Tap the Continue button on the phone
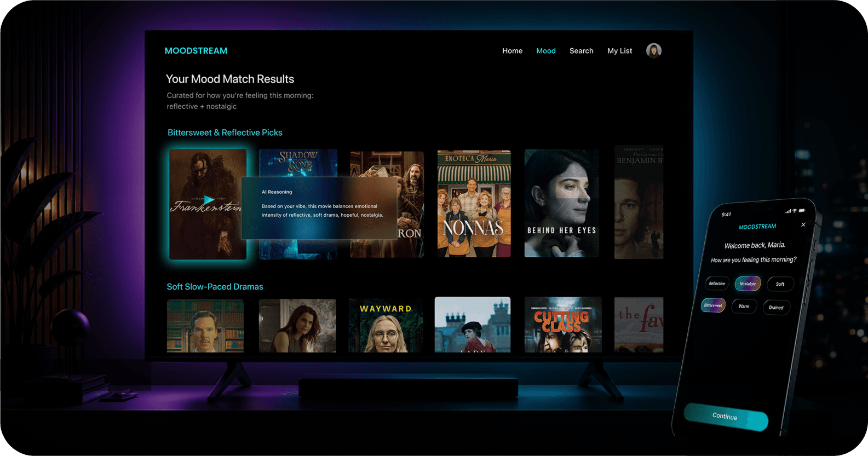Screen dimensions: 868x456 tap(726, 417)
